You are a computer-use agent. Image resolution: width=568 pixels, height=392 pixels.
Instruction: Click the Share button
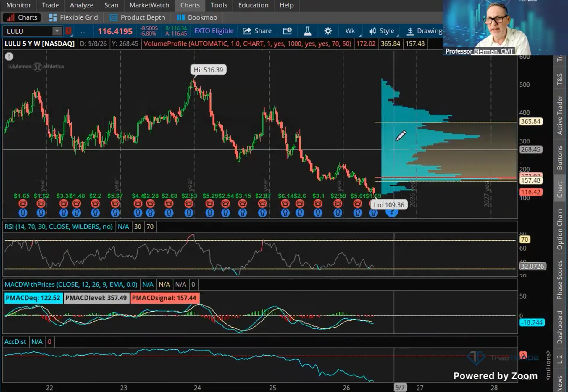pyautogui.click(x=257, y=31)
